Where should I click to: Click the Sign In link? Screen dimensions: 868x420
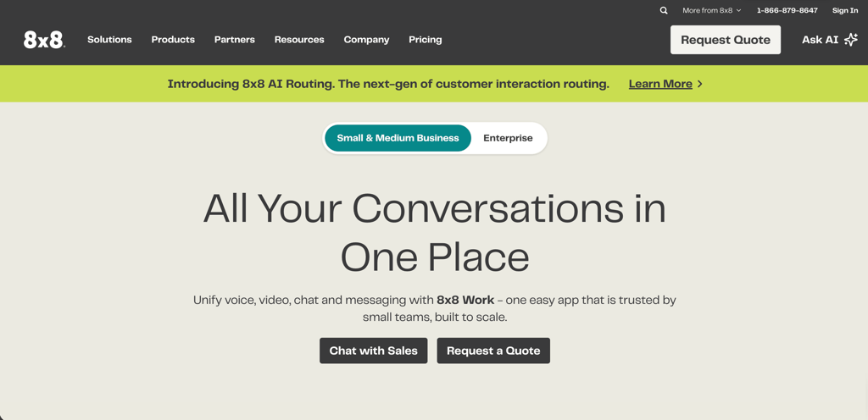[845, 10]
